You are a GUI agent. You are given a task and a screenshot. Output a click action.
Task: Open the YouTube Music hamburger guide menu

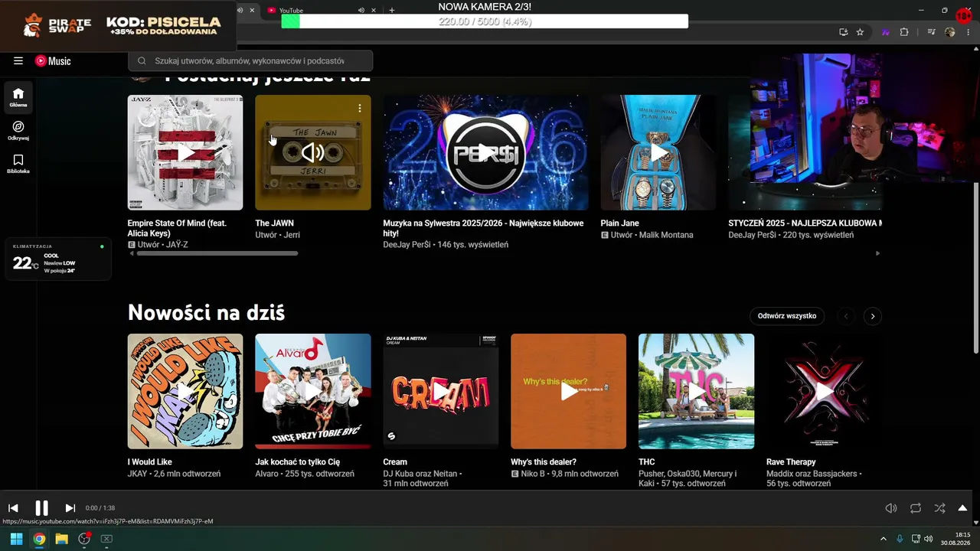tap(18, 61)
